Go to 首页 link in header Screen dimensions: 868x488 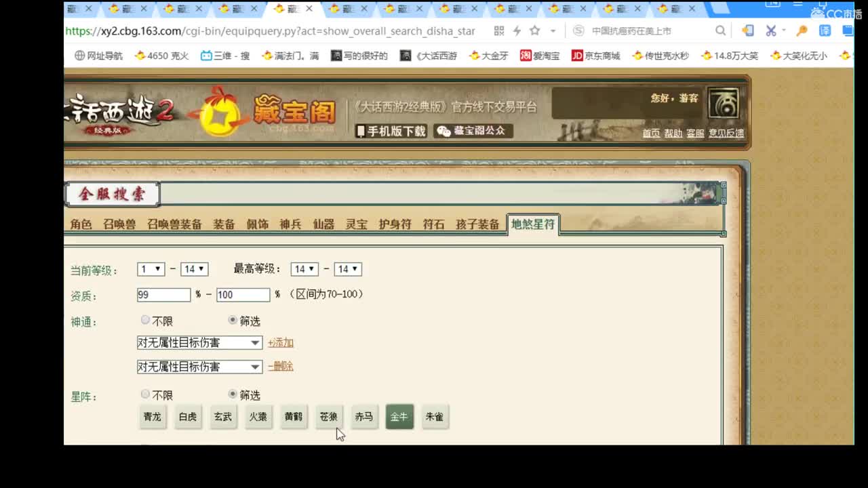point(651,134)
